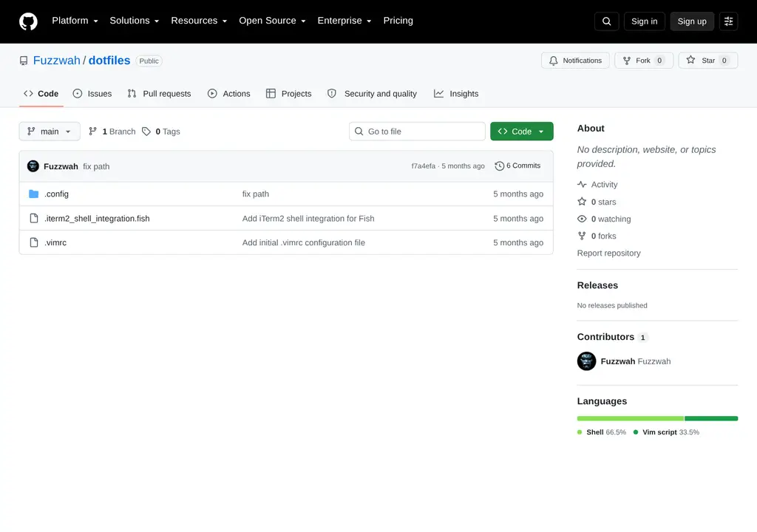The width and height of the screenshot is (757, 532).
Task: Click the Fuzzwah contributor avatar
Action: point(586,361)
